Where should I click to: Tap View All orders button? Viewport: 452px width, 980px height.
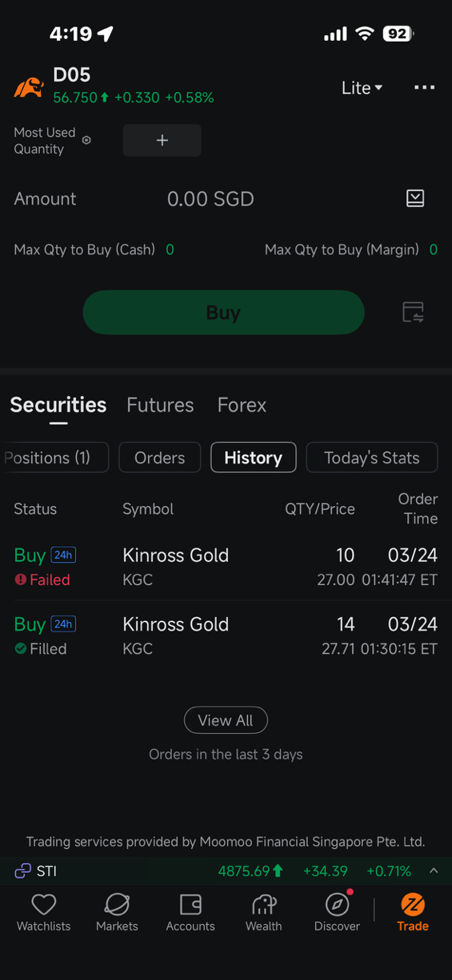226,720
